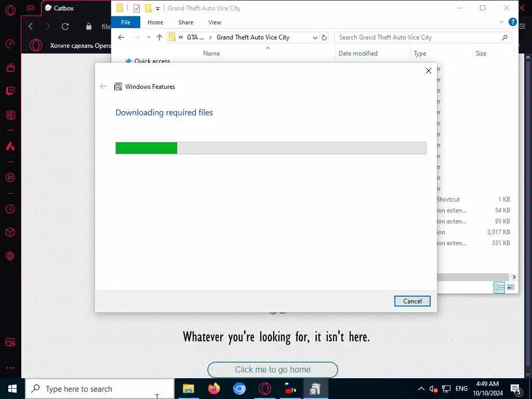Click the muted volume tray icon

(433, 389)
